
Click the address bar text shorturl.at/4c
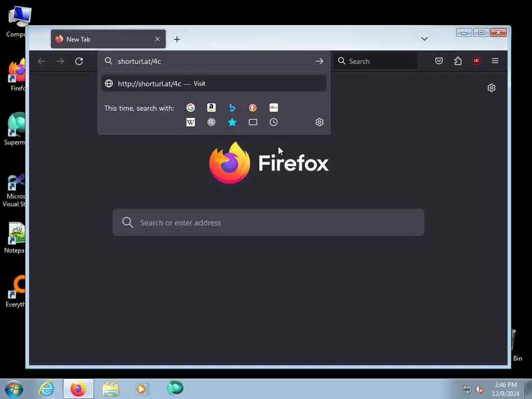pyautogui.click(x=139, y=61)
